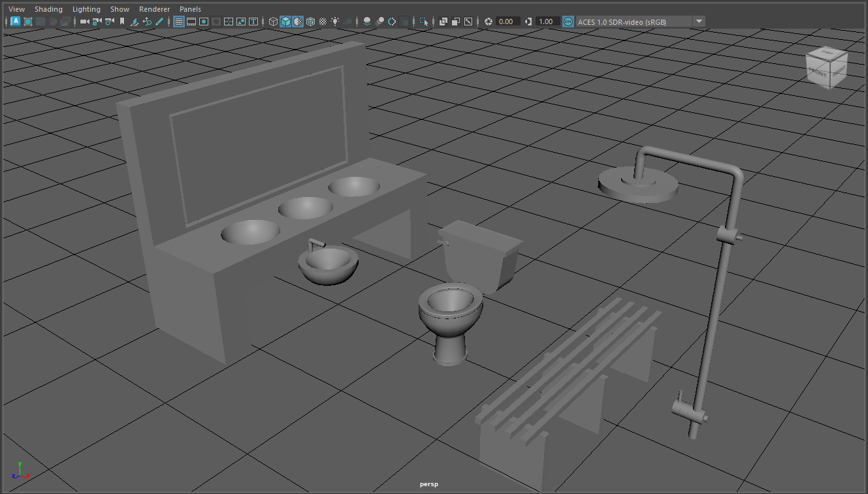This screenshot has width=868, height=494.
Task: Toggle the Safe Action overlay icon
Action: coord(240,22)
